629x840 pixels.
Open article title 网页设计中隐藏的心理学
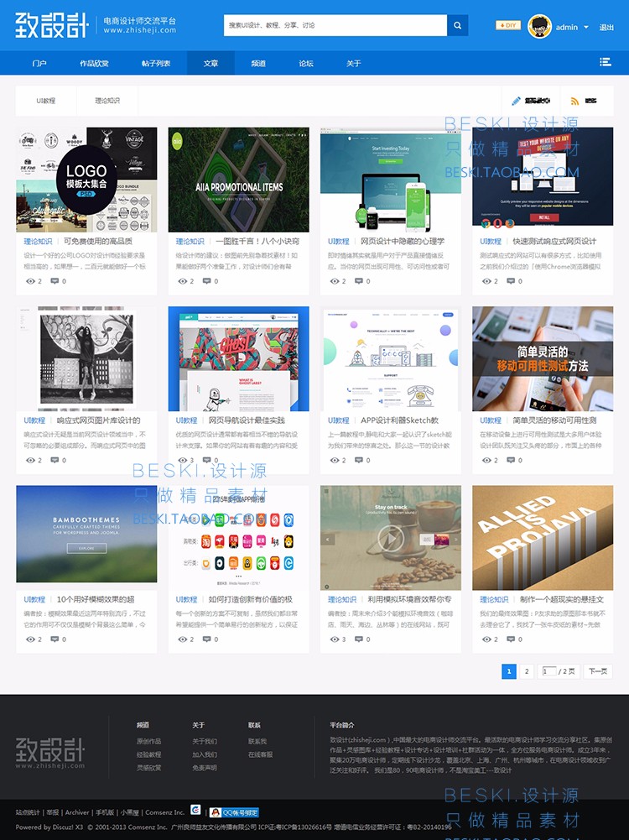(403, 242)
